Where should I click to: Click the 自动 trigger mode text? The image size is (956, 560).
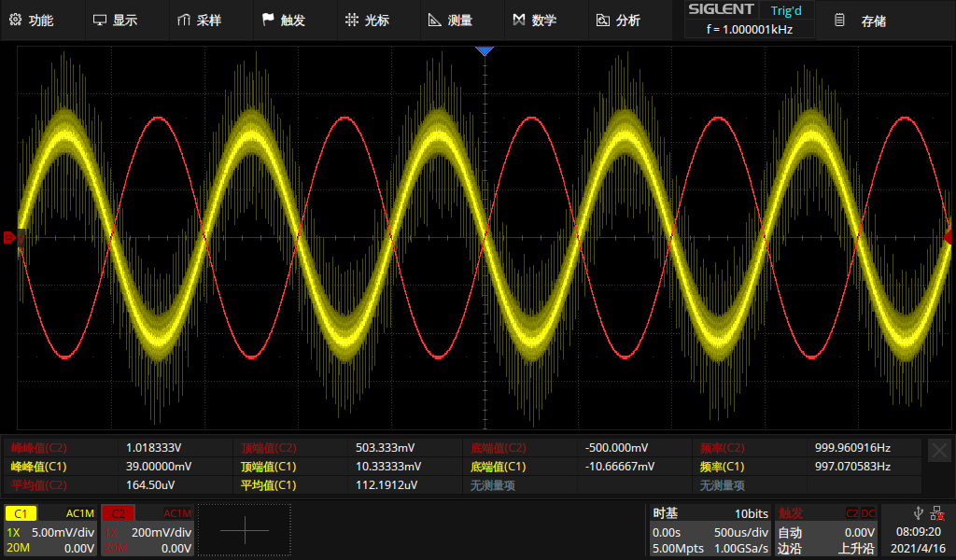click(x=790, y=533)
